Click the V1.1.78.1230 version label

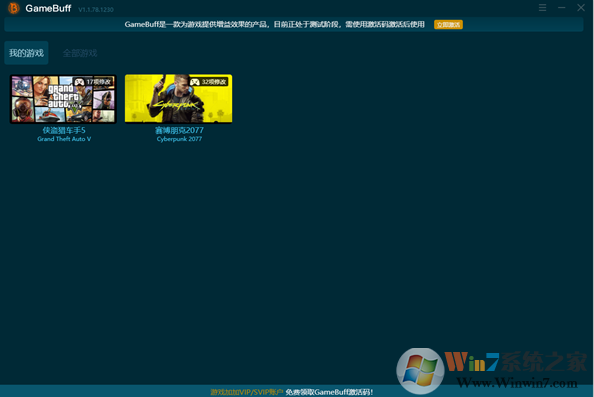pyautogui.click(x=96, y=9)
